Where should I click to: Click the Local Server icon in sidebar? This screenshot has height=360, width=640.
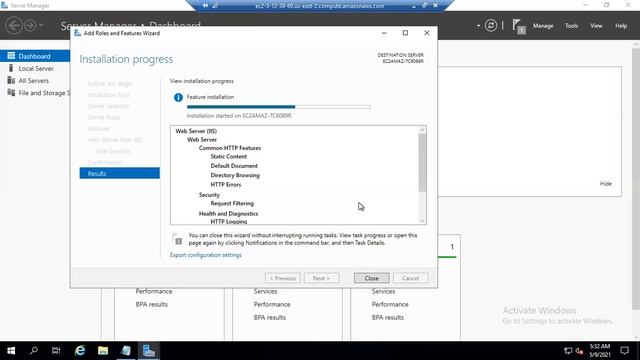coord(11,68)
